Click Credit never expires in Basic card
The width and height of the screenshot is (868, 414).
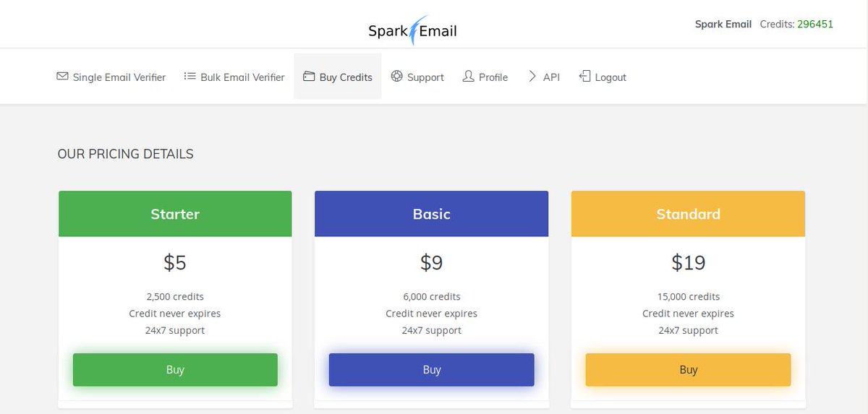pyautogui.click(x=432, y=314)
